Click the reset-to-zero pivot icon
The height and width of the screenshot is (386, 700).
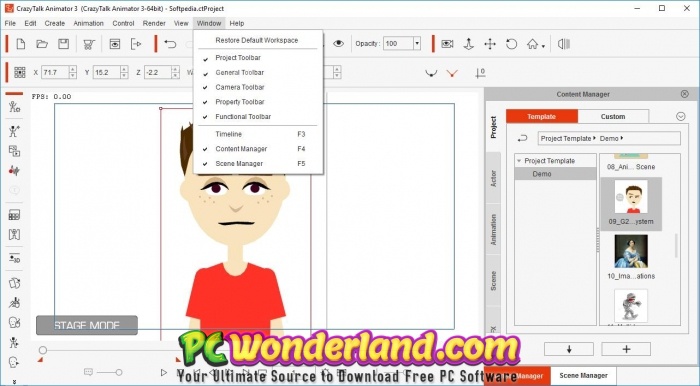[480, 73]
